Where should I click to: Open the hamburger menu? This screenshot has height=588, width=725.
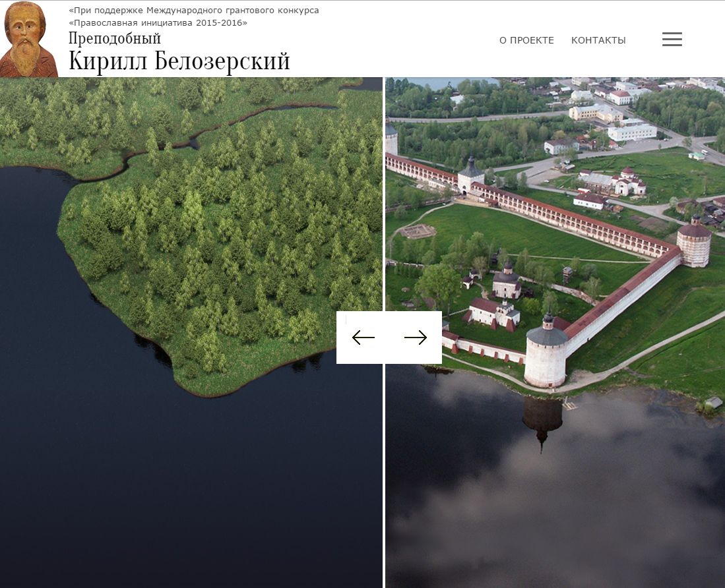pyautogui.click(x=672, y=40)
